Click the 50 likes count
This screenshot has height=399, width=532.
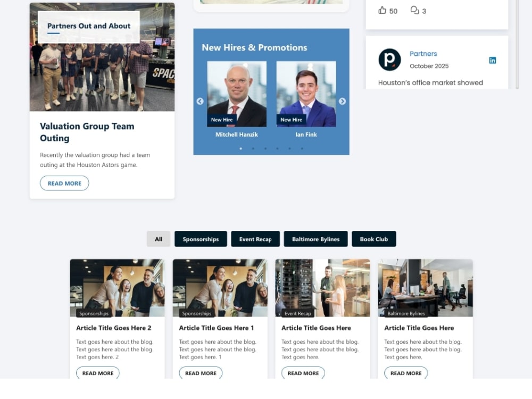coord(393,11)
